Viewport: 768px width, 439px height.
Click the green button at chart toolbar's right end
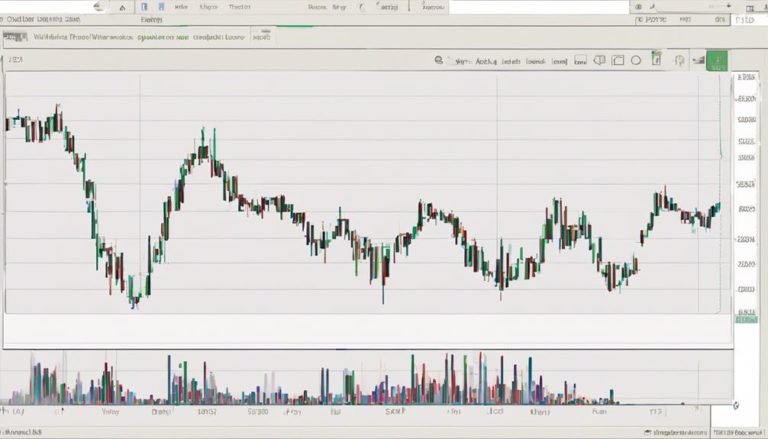click(x=716, y=61)
